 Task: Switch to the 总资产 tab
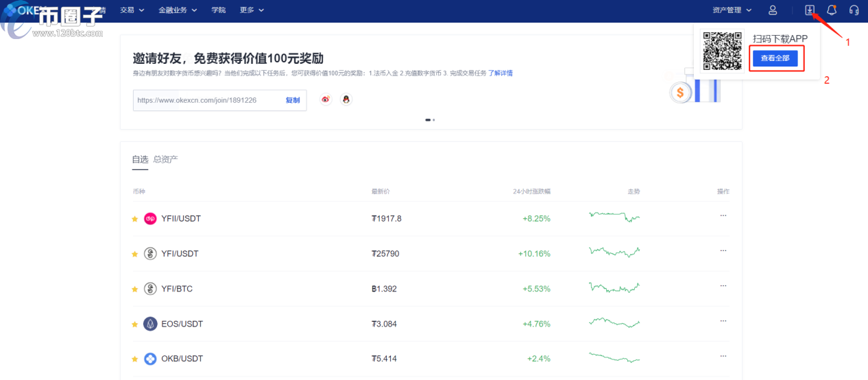click(165, 159)
